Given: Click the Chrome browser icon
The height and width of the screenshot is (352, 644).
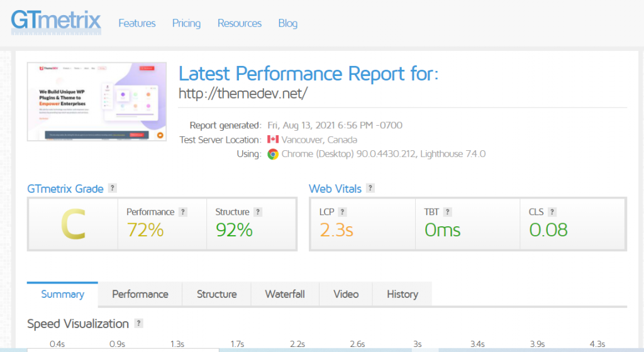Looking at the screenshot, I should pos(273,154).
